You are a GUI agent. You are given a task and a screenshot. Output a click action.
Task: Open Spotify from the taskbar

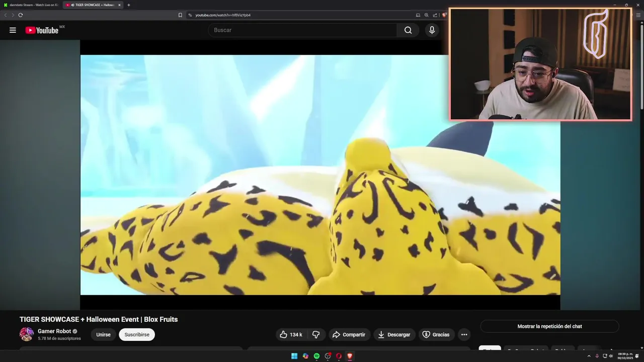316,356
